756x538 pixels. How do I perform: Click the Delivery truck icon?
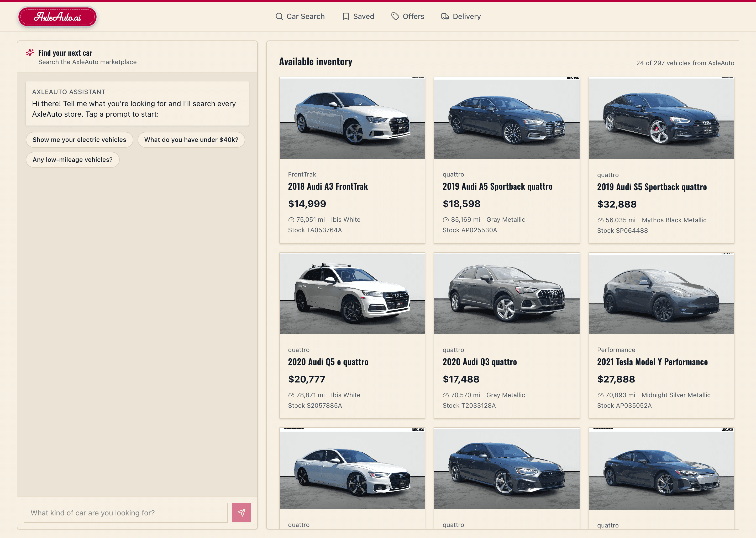pyautogui.click(x=445, y=16)
